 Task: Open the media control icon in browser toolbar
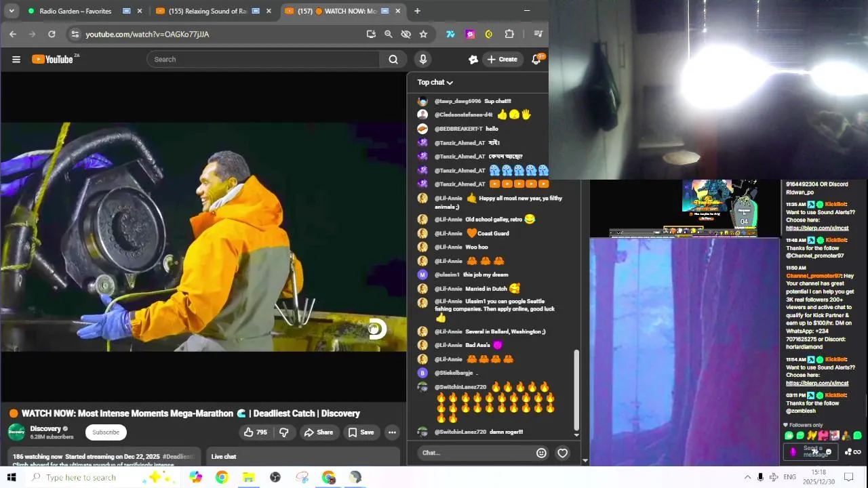coord(538,34)
